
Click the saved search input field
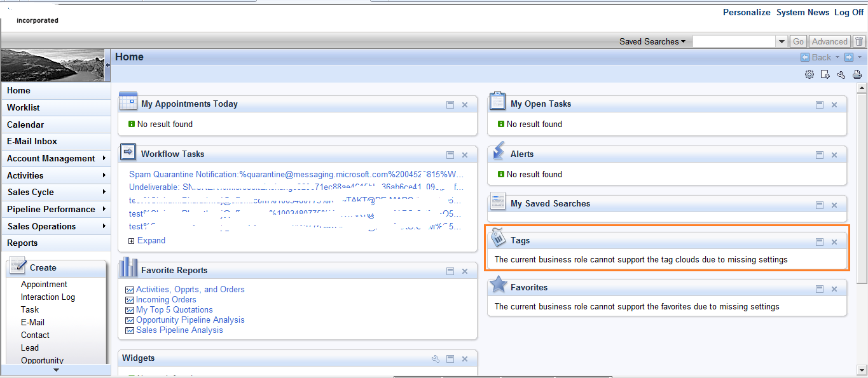click(x=734, y=41)
